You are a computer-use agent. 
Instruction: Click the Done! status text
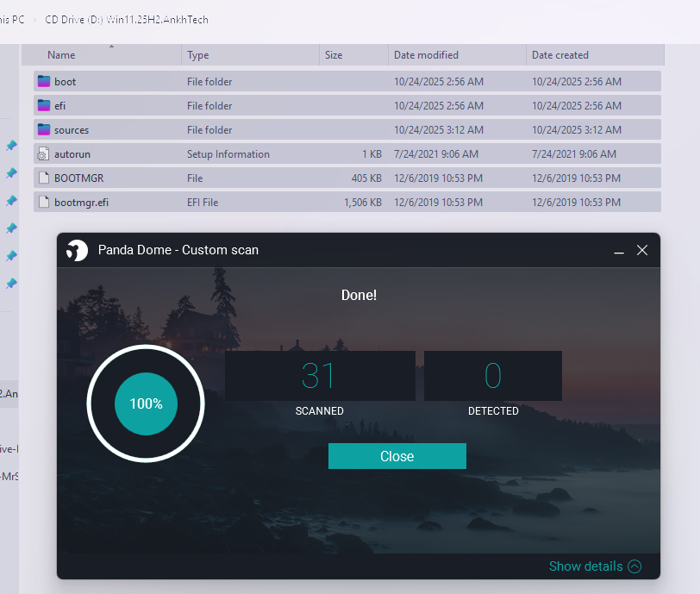coord(359,295)
